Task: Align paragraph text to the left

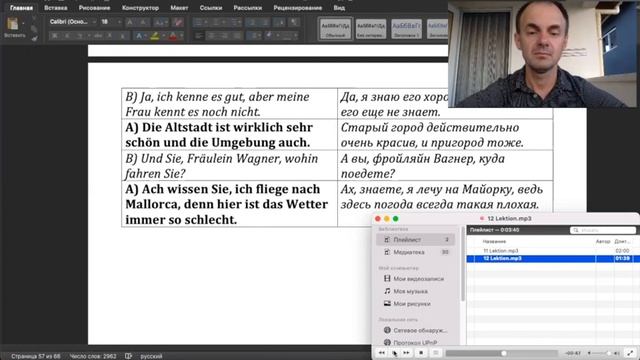Action: coord(199,36)
